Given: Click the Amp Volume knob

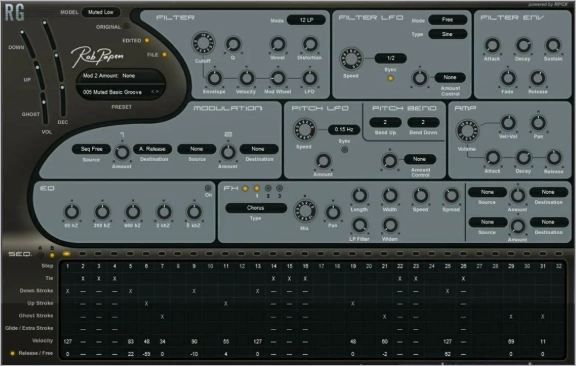Looking at the screenshot, I should 467,130.
